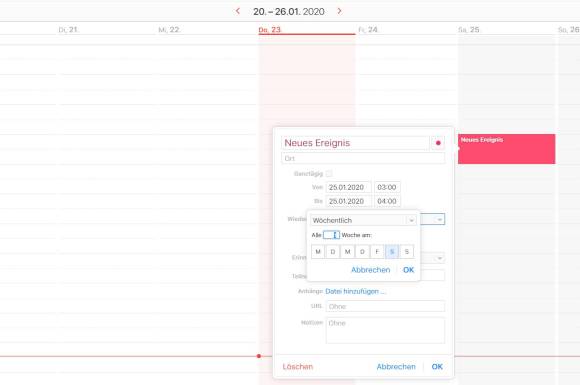Edit the Bis date 25.01.2020
Screen dimensions: 580x385
(x=348, y=201)
